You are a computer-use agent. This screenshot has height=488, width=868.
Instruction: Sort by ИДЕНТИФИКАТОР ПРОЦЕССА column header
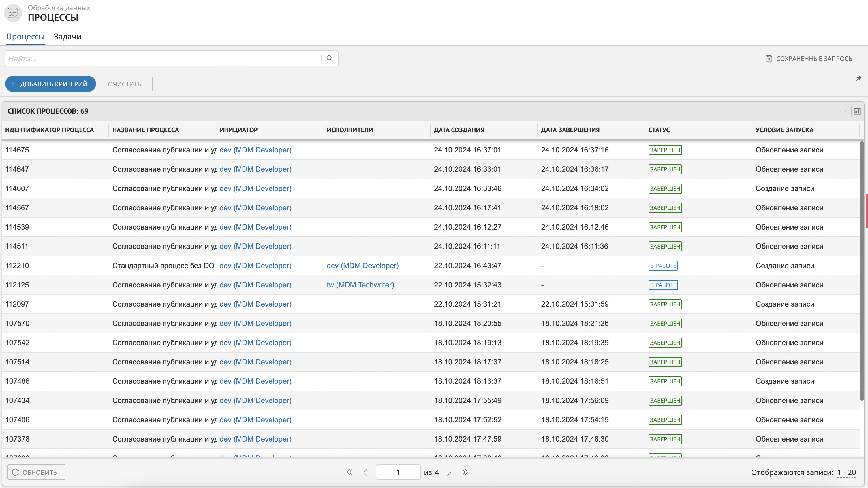tap(50, 130)
